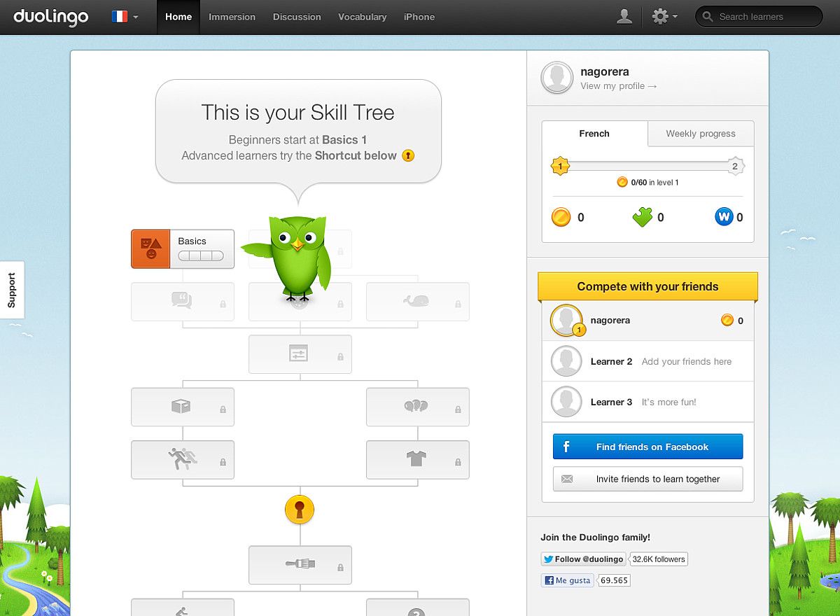
Task: Click the "This is your Skill Tree" heading
Action: (x=298, y=113)
